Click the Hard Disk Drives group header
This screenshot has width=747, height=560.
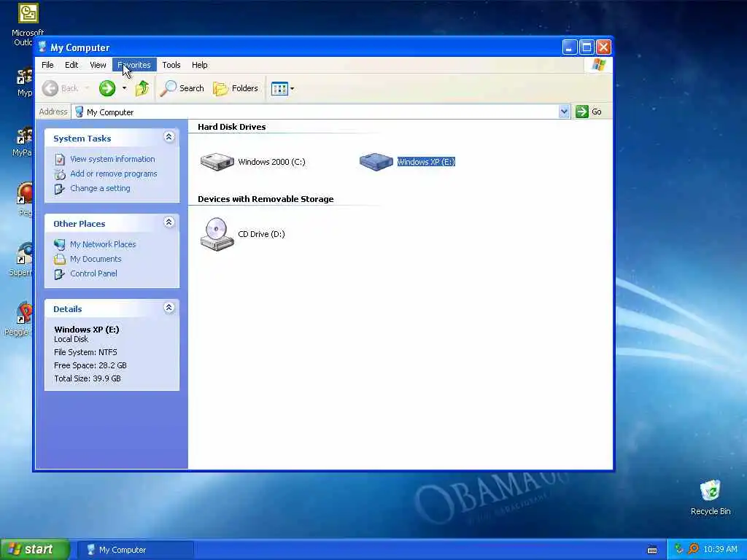pyautogui.click(x=231, y=127)
